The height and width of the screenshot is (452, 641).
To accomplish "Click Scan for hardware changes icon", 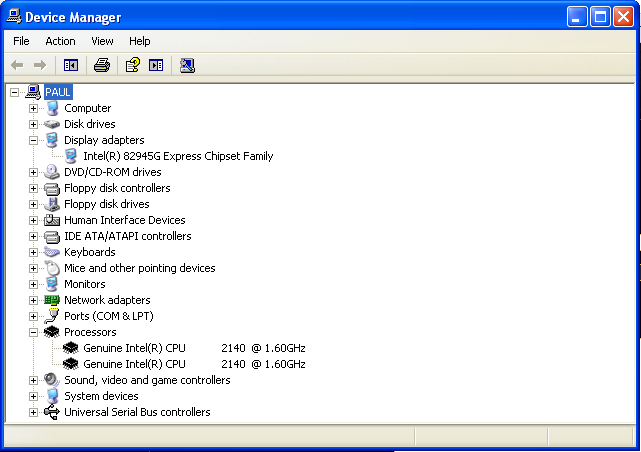I will [187, 65].
